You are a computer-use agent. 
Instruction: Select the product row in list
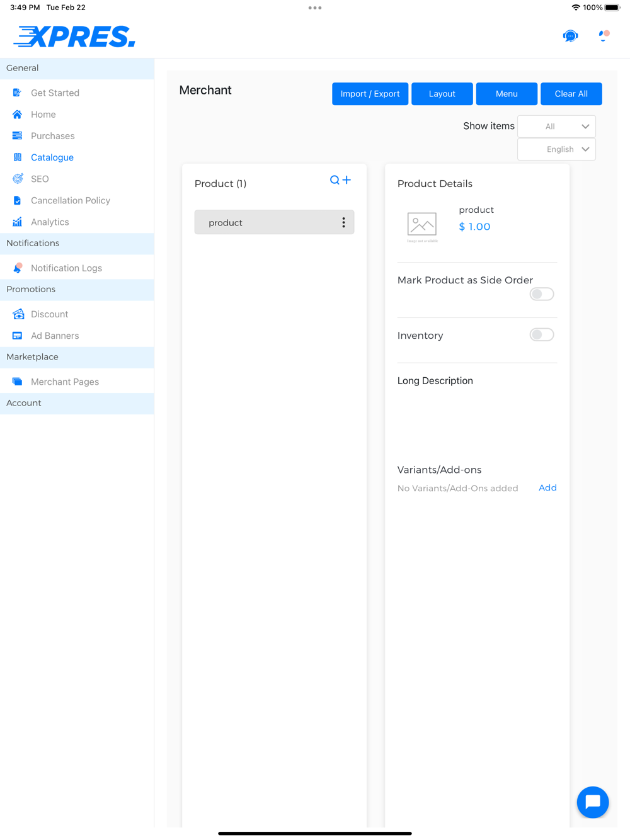click(x=274, y=222)
